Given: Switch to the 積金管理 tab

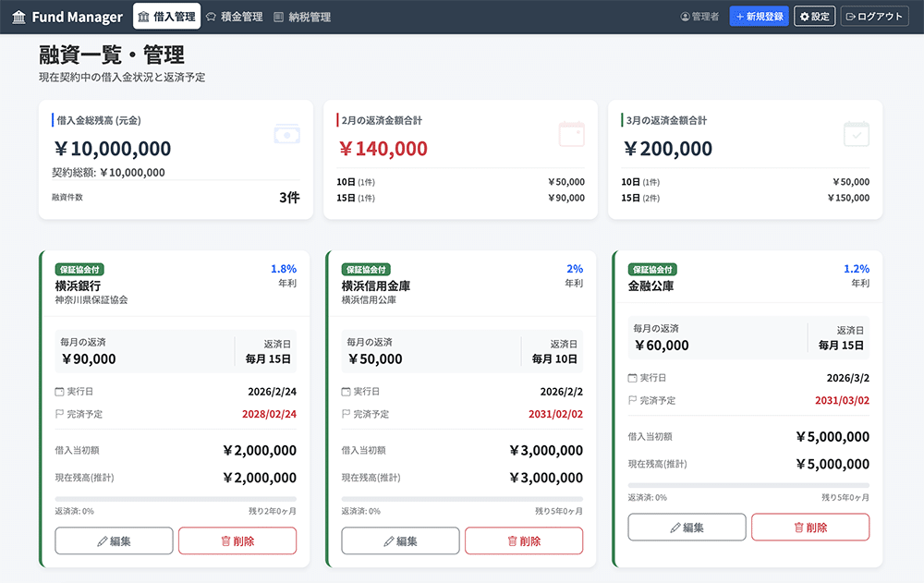Looking at the screenshot, I should click(x=234, y=17).
